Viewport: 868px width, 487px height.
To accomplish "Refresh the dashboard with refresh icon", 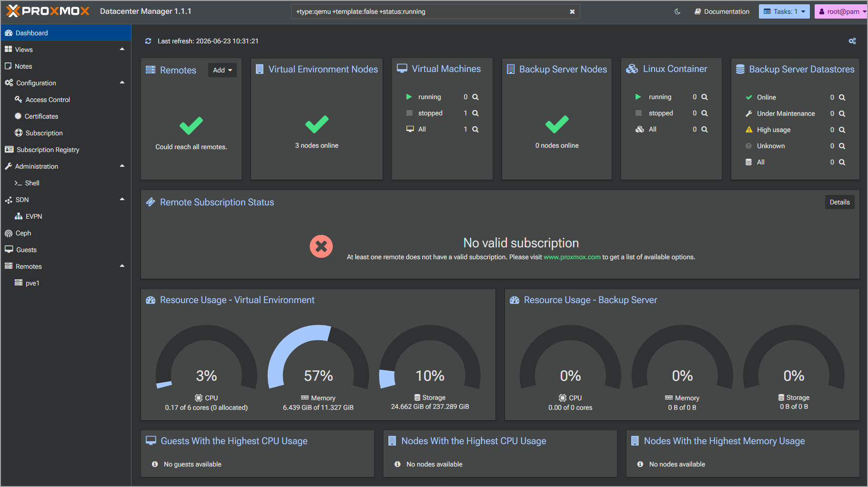I will point(148,41).
